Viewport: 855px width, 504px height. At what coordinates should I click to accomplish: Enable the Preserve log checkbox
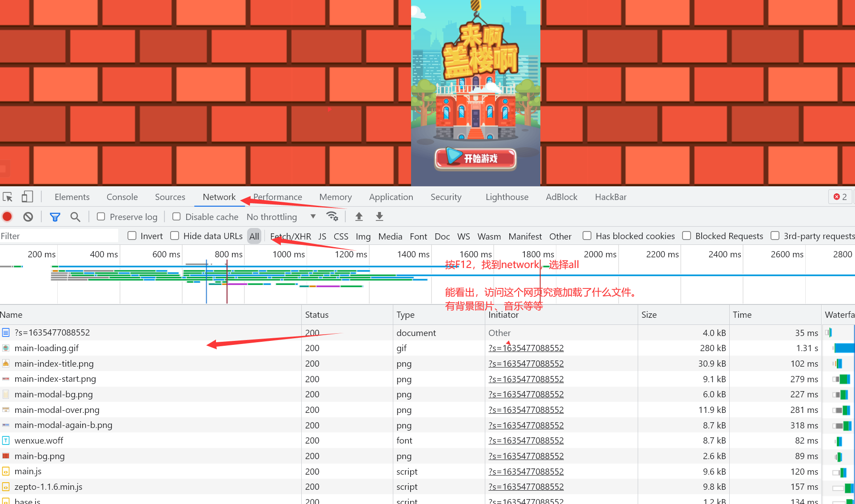(101, 216)
